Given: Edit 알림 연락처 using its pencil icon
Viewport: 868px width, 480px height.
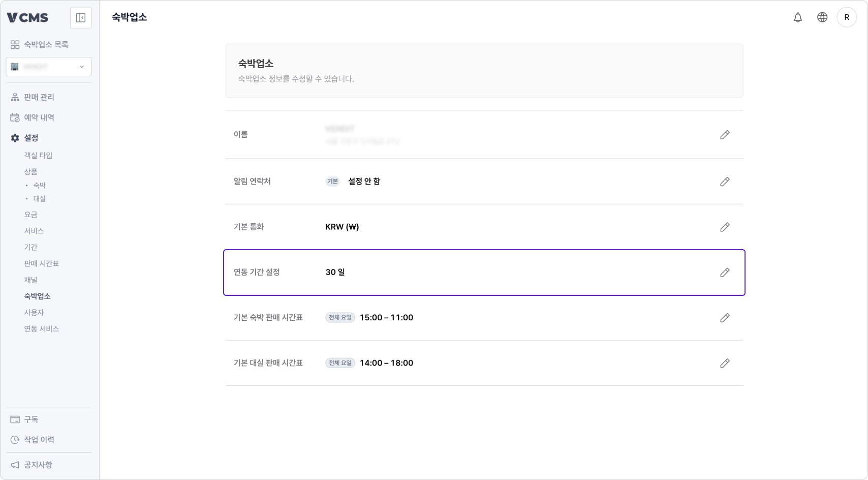Looking at the screenshot, I should pos(725,182).
